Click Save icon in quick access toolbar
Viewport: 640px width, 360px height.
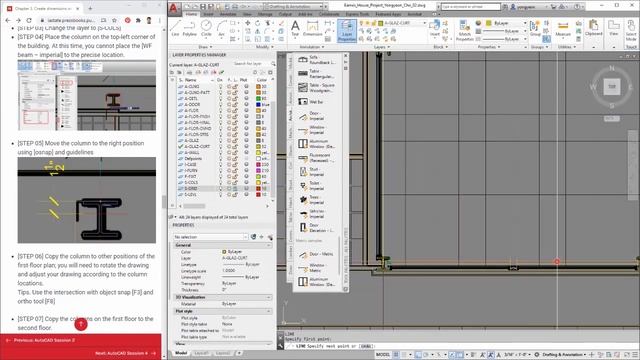click(x=203, y=7)
